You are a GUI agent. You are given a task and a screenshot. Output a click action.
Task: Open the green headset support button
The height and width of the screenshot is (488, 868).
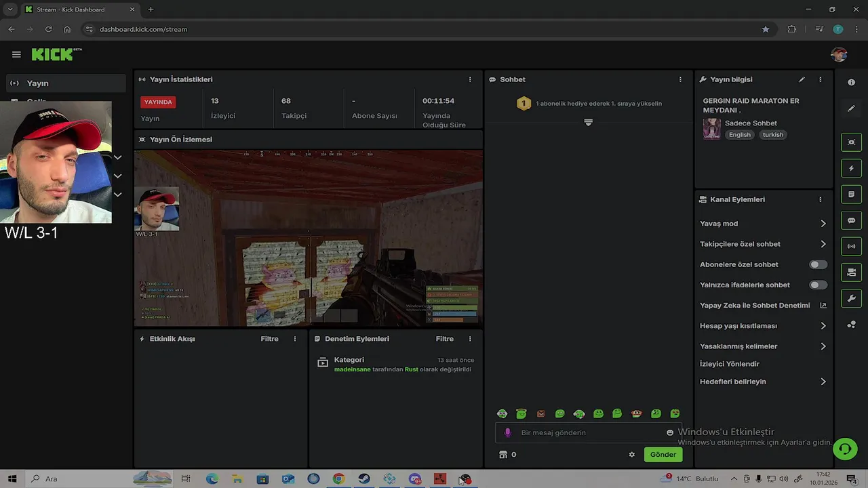pyautogui.click(x=845, y=449)
